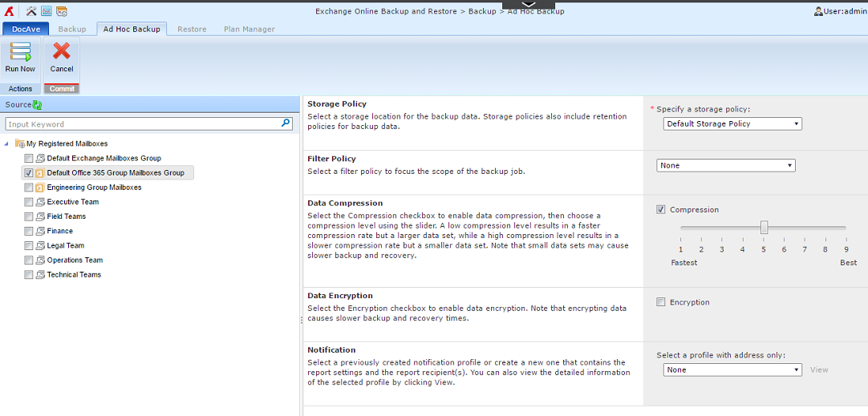The image size is (868, 416).
Task: Enable the Finance checkbox
Action: coord(29,231)
